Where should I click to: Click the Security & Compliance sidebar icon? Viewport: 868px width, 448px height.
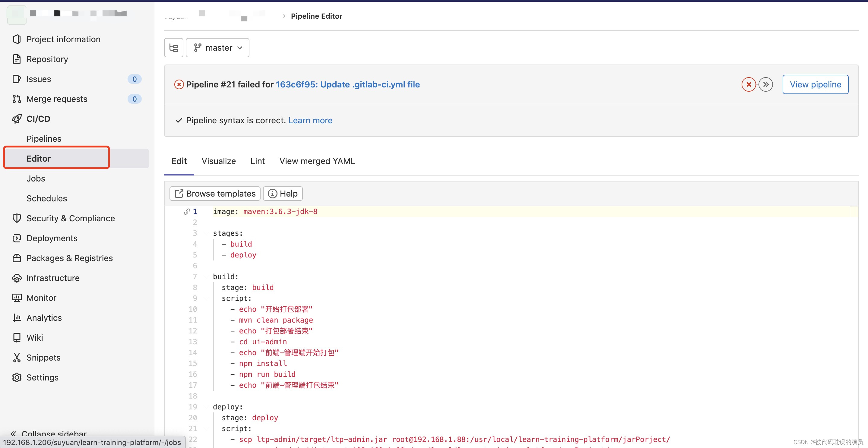coord(18,218)
